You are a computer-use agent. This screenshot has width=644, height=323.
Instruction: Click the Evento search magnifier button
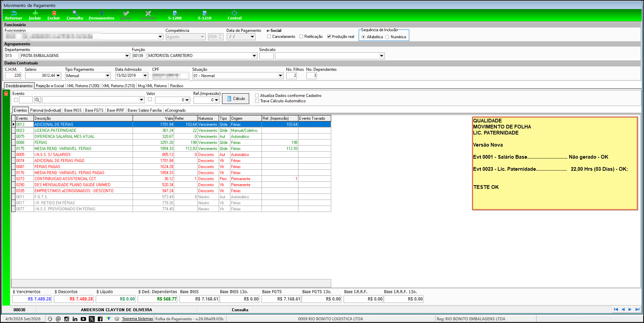[x=38, y=100]
